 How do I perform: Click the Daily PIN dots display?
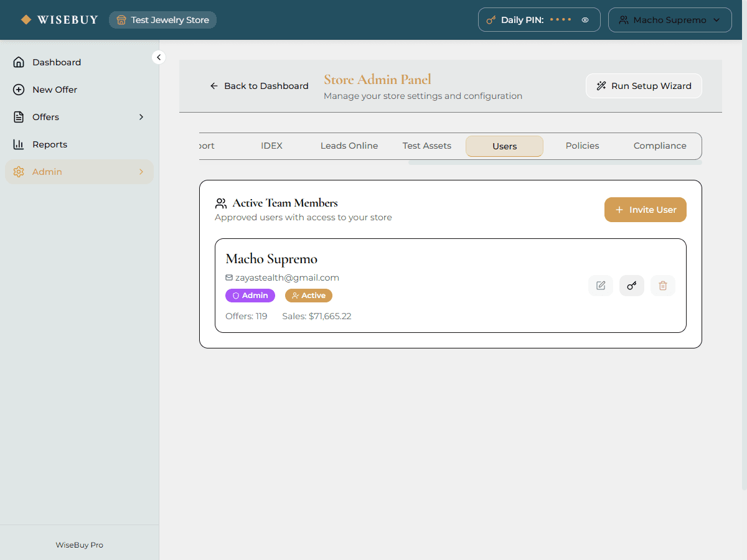[560, 19]
